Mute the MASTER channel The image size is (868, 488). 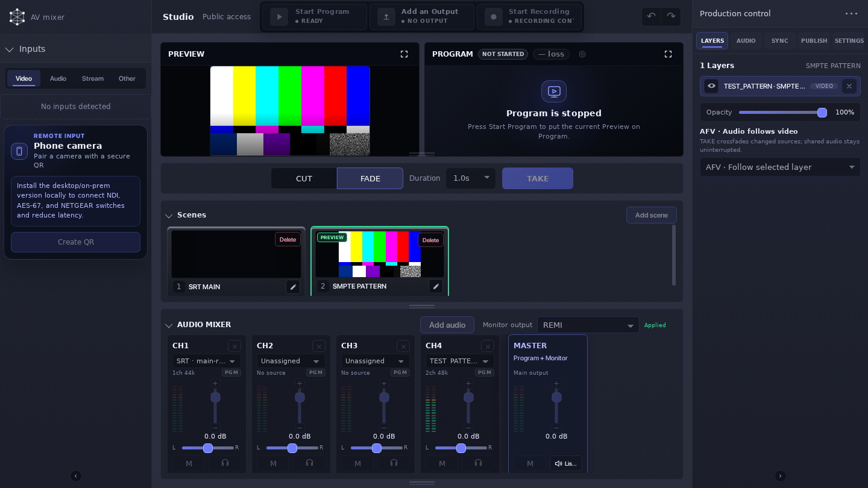530,463
